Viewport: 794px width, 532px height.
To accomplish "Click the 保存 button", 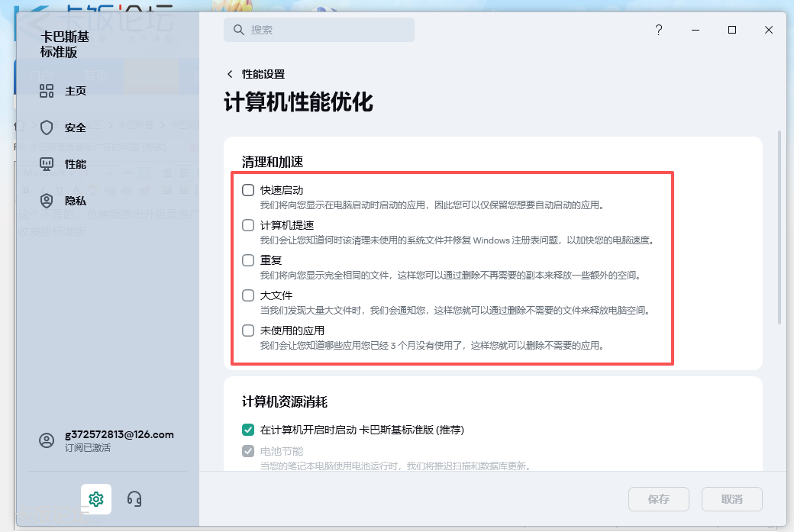I will point(658,498).
